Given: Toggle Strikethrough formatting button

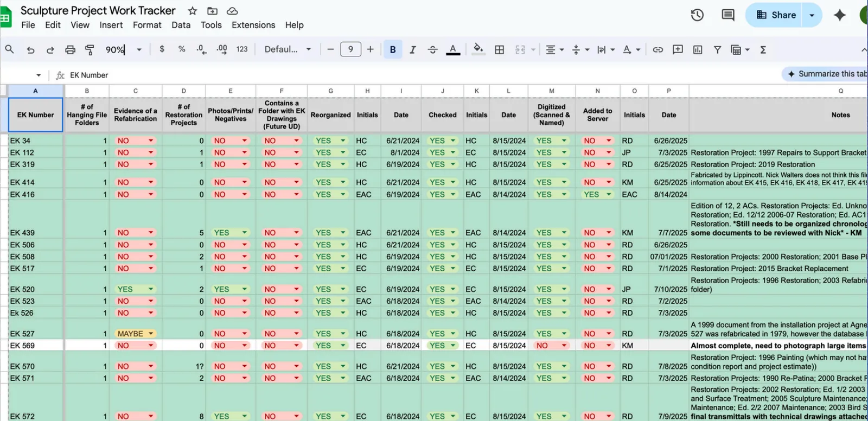Looking at the screenshot, I should 432,50.
